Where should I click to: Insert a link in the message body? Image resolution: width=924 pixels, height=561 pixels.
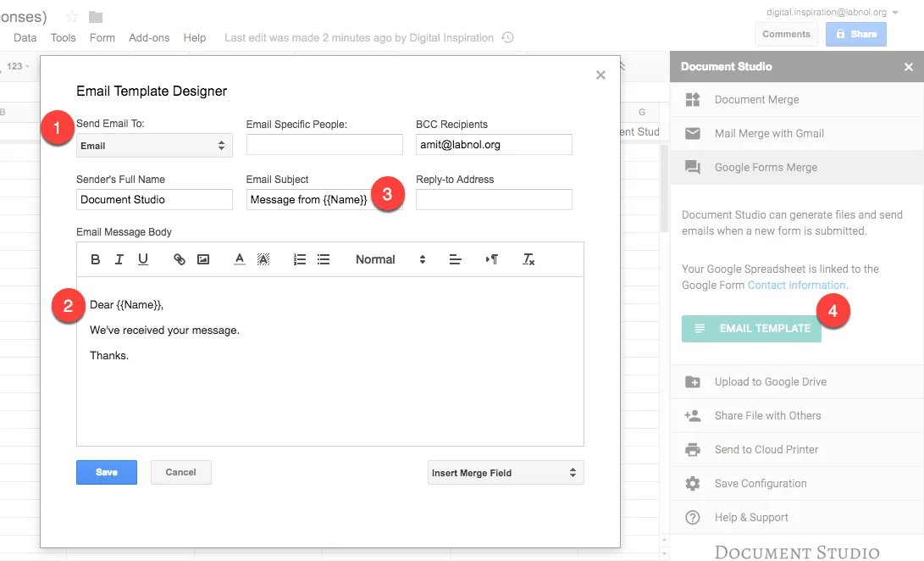179,259
